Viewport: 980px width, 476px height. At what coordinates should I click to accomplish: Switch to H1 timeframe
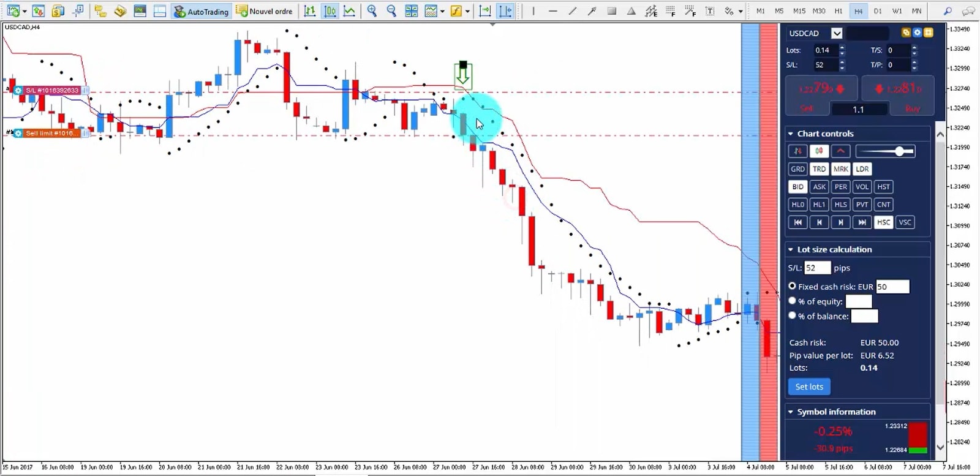(x=839, y=11)
